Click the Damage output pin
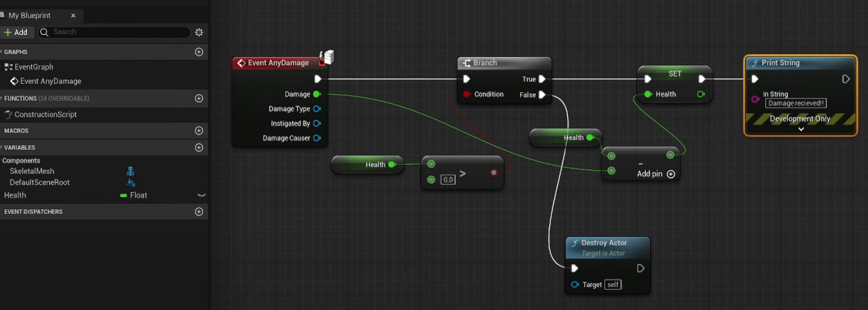This screenshot has width=868, height=310. [316, 94]
